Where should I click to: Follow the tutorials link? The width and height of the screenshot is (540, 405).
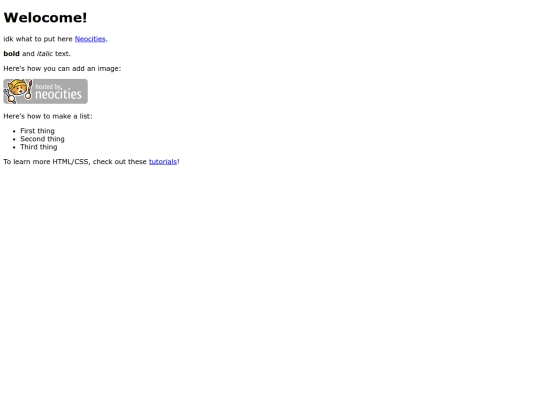(x=163, y=162)
